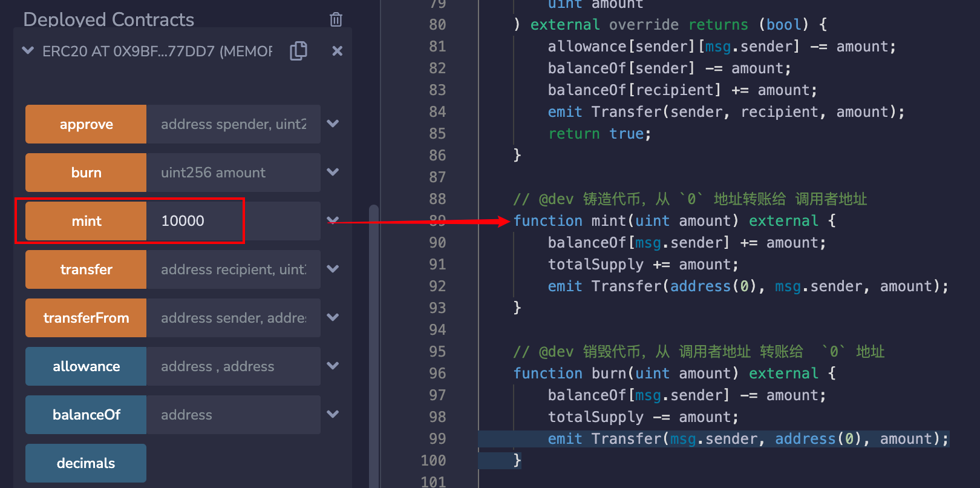980x488 pixels.
Task: Click the 'function burn(uint amount)' code line
Action: [x=675, y=374]
